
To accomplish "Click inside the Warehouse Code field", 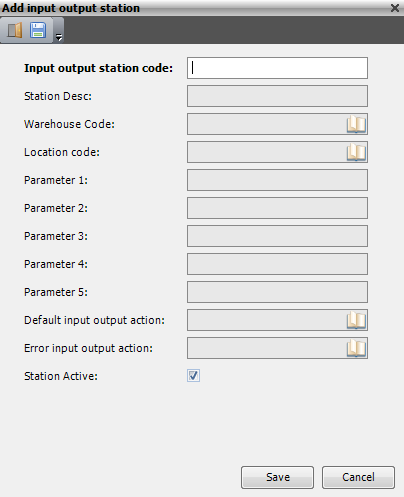I will 267,124.
